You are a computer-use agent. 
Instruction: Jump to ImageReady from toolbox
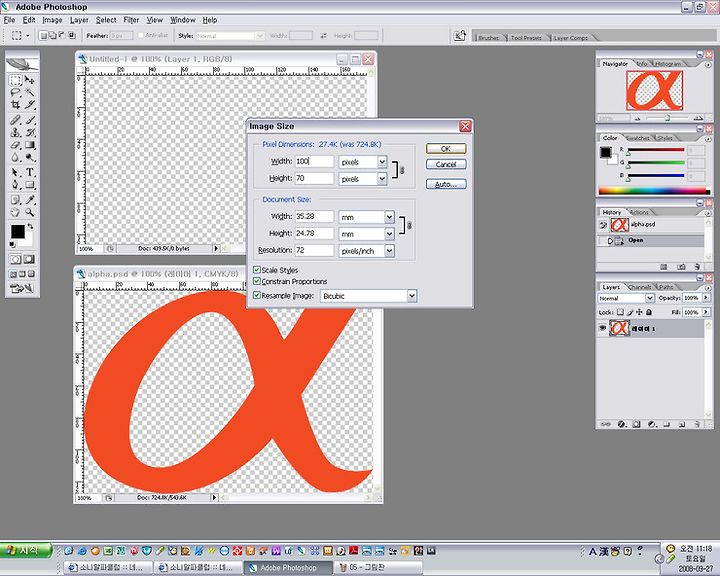pos(22,289)
